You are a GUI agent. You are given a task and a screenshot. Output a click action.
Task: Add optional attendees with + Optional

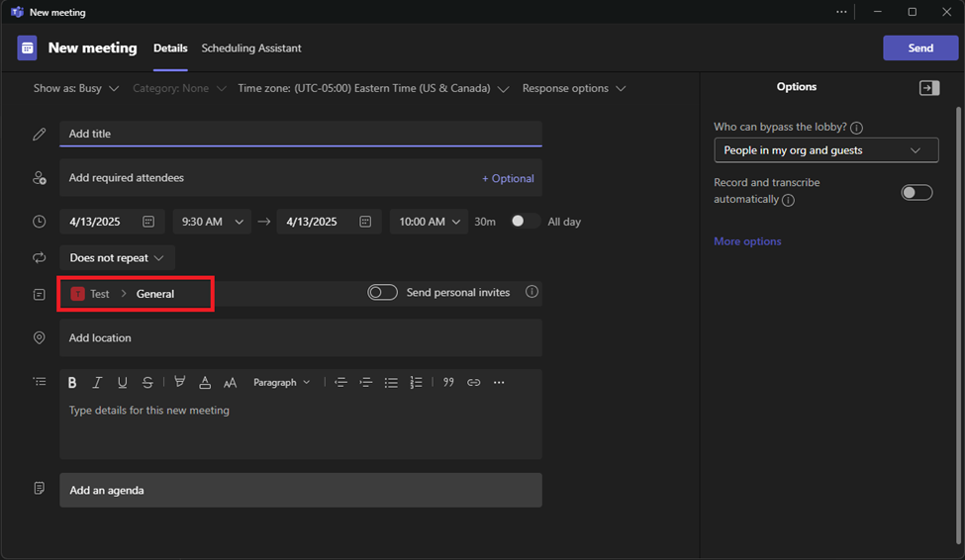coord(508,178)
